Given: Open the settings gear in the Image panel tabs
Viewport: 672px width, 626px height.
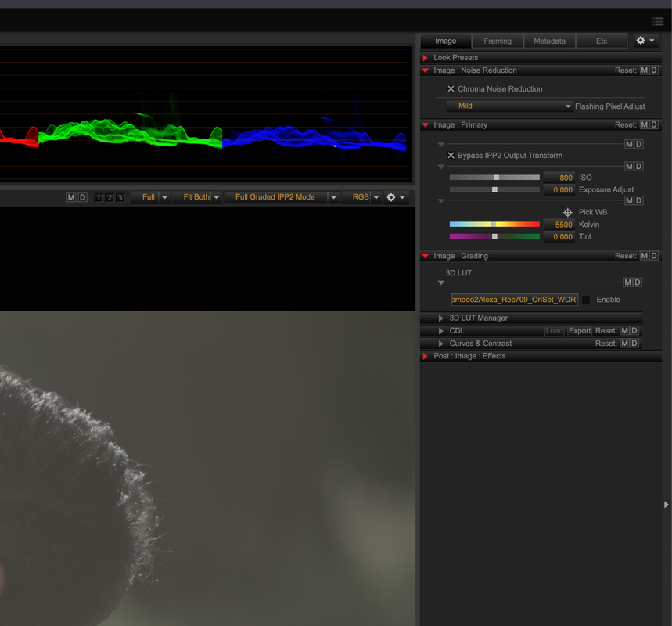Looking at the screenshot, I should pos(645,41).
